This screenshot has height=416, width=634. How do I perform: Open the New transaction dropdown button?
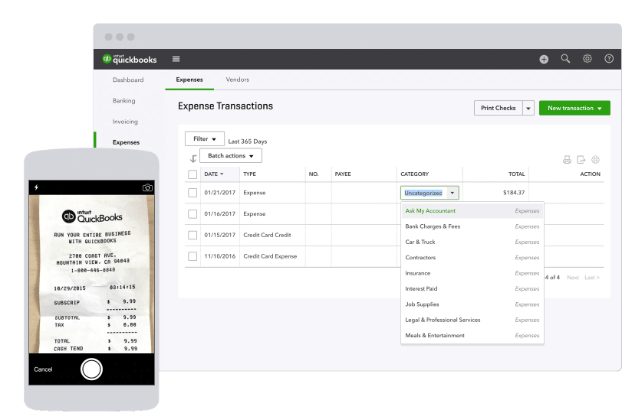(x=574, y=108)
